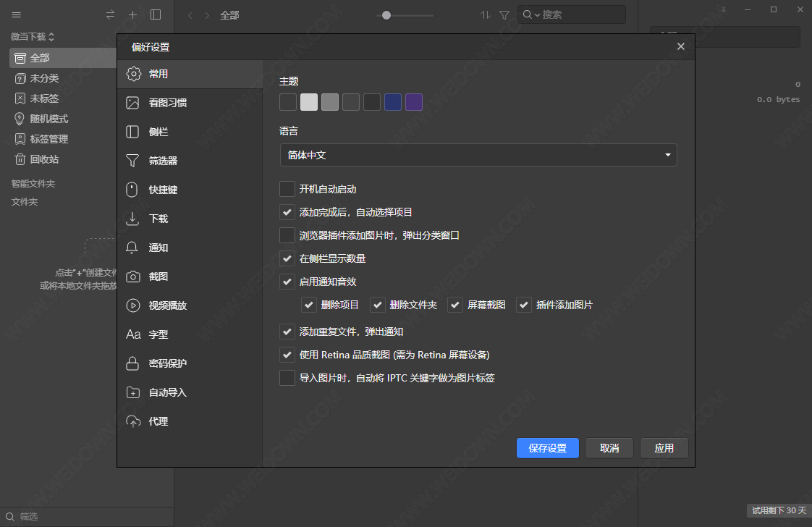Open the 侧栏 settings tab

(190, 132)
